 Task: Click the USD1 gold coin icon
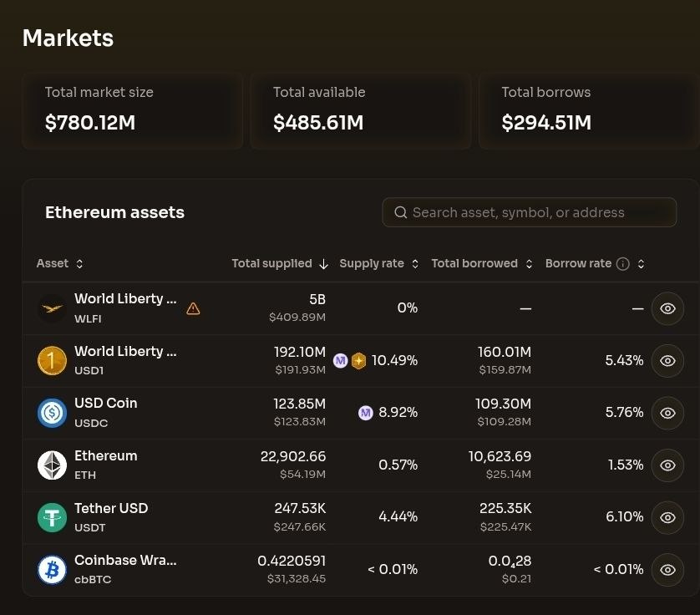(x=52, y=361)
